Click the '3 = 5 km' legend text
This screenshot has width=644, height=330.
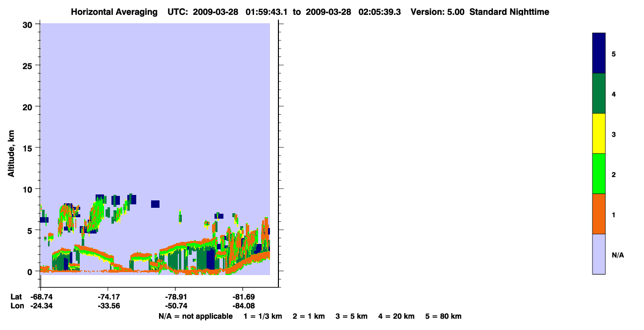pyautogui.click(x=352, y=317)
